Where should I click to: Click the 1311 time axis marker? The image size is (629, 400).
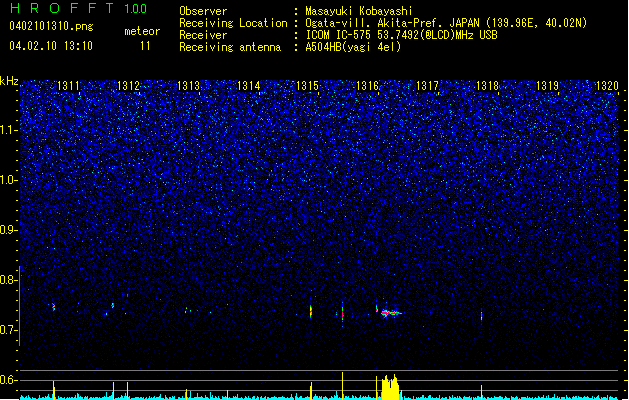[x=68, y=86]
